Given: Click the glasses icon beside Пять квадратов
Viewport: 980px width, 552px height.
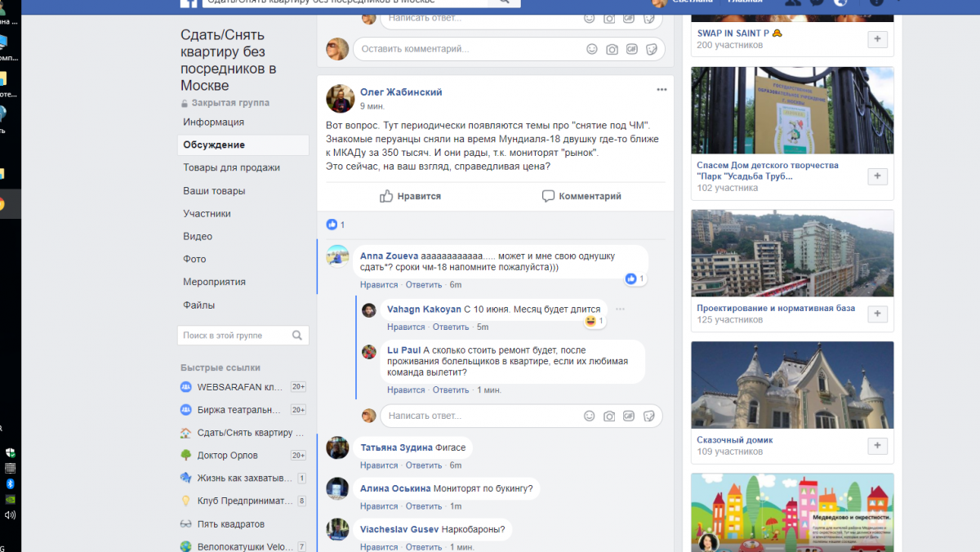Looking at the screenshot, I should (186, 524).
